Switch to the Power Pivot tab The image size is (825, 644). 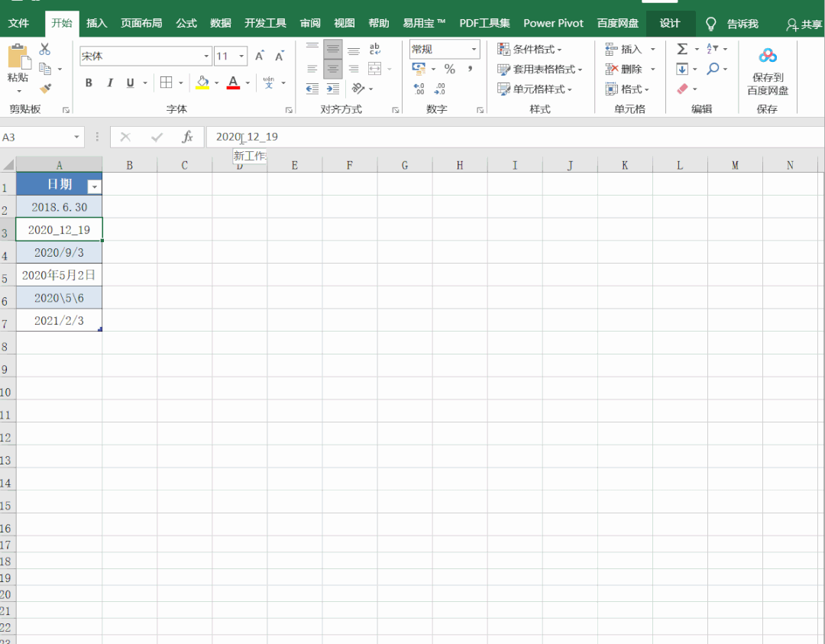tap(554, 23)
